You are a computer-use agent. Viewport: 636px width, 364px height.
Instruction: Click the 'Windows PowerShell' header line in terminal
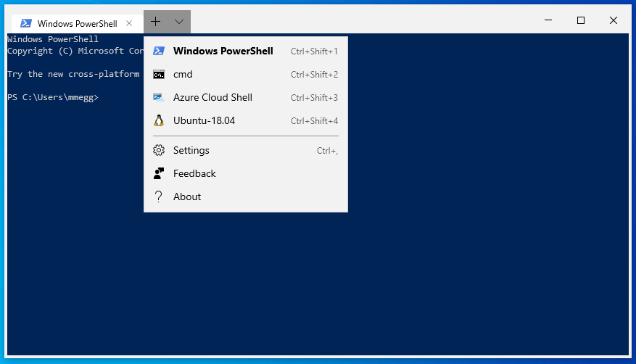[x=53, y=39]
